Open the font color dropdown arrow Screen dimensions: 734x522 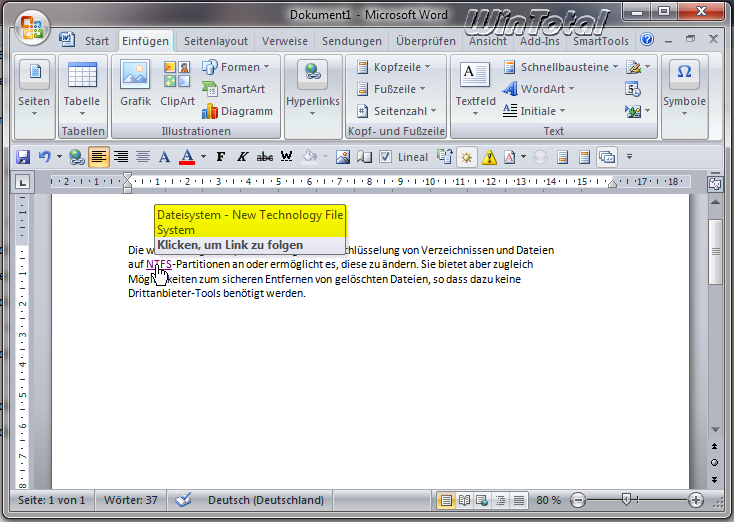tap(203, 157)
